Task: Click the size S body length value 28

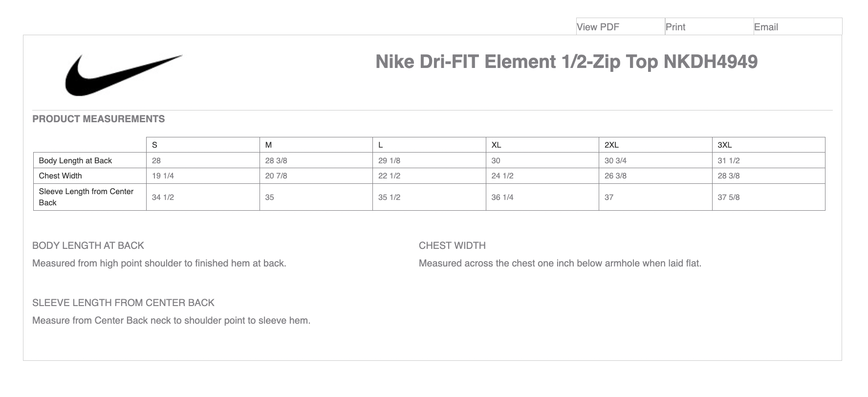Action: 156,160
